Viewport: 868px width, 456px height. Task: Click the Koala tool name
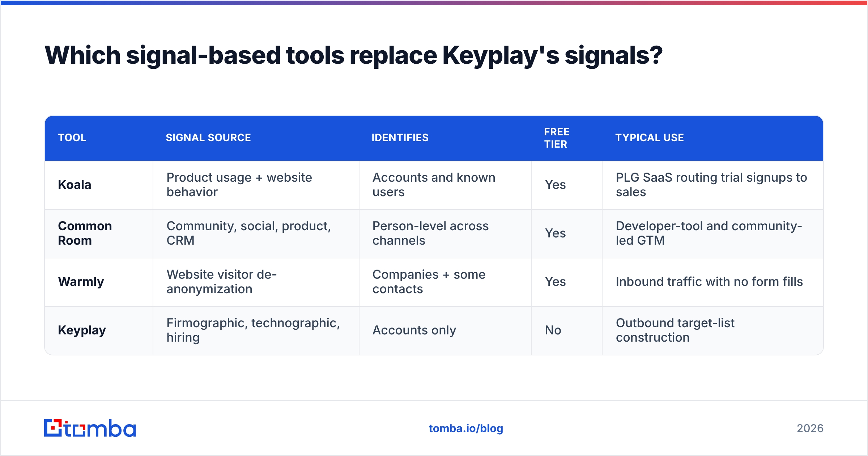[x=75, y=185]
